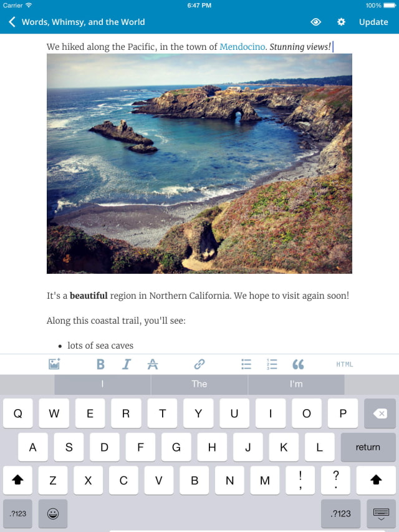This screenshot has height=532, width=399.
Task: Open the Mendocino link
Action: click(x=243, y=47)
